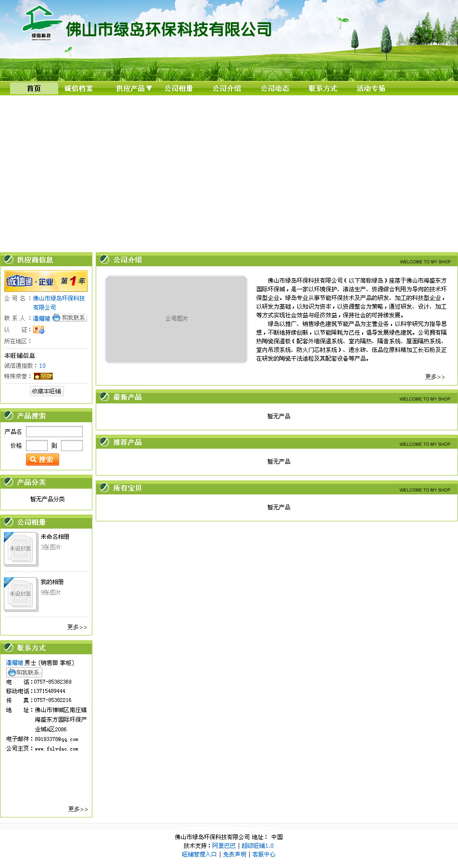458x868 pixels.
Task: Click 和我联系 chat icon in supplier info
Action: coord(70,318)
